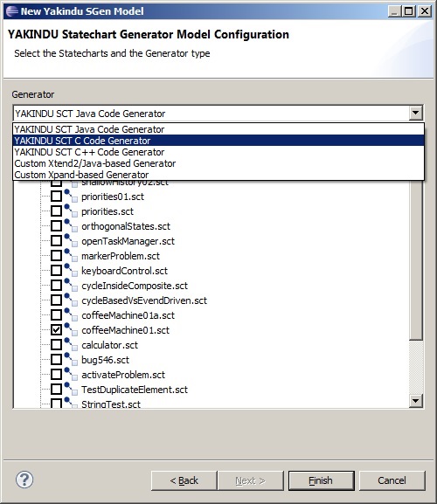
Task: Click statechart icon beside priorities.sct
Action: click(x=71, y=211)
